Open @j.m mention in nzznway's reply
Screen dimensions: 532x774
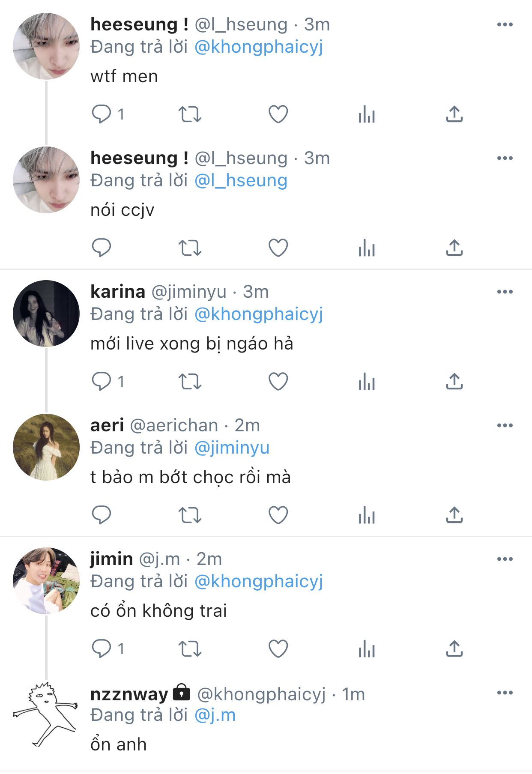[215, 715]
